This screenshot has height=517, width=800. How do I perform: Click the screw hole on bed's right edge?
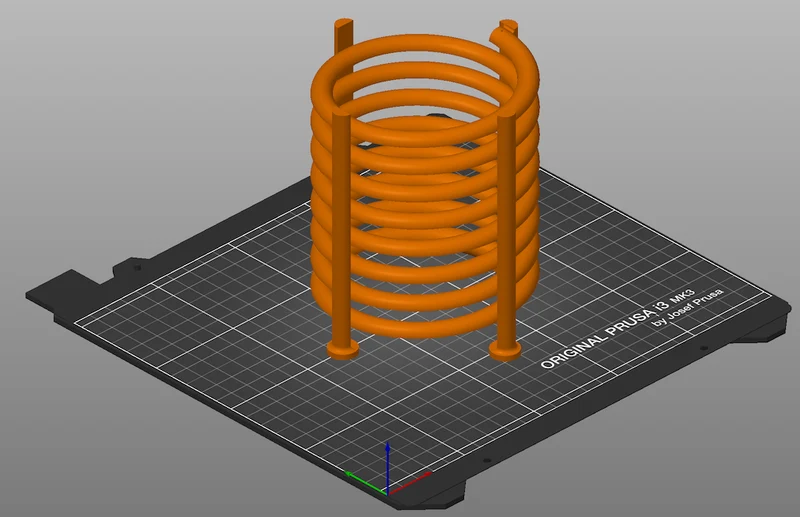704,349
